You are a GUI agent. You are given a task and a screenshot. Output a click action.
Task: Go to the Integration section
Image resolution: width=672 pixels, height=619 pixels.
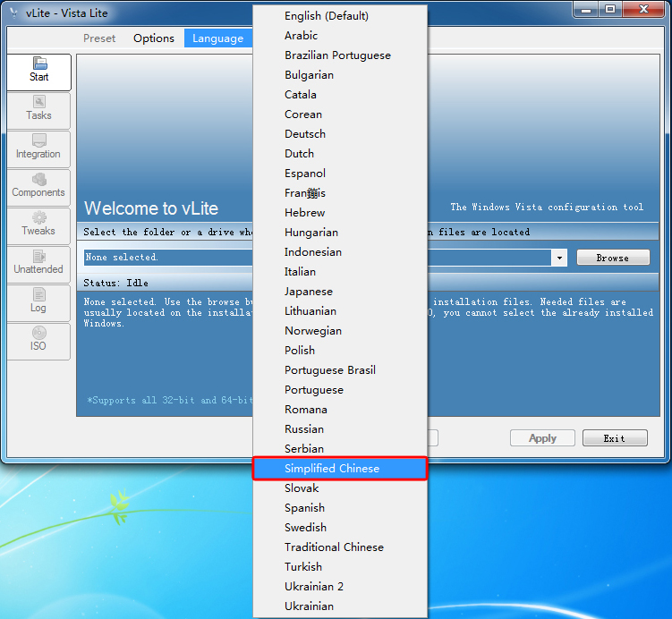[x=38, y=148]
